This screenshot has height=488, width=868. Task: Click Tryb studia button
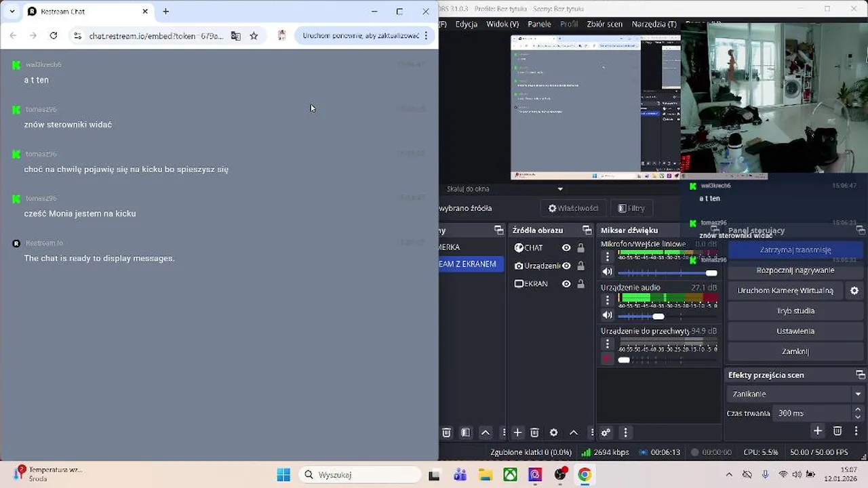[795, 311]
